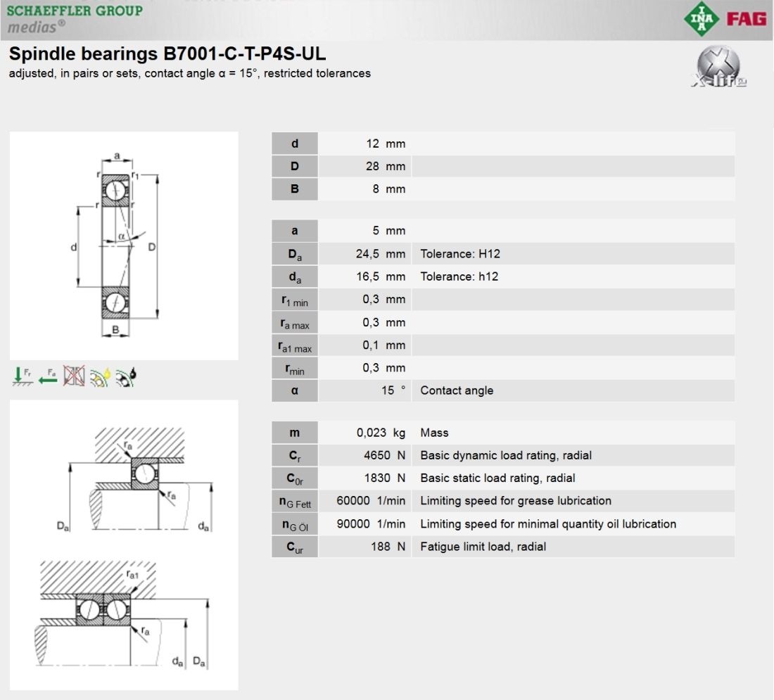The width and height of the screenshot is (774, 700).
Task: Click the Tolerance: H12 text
Action: tap(460, 254)
